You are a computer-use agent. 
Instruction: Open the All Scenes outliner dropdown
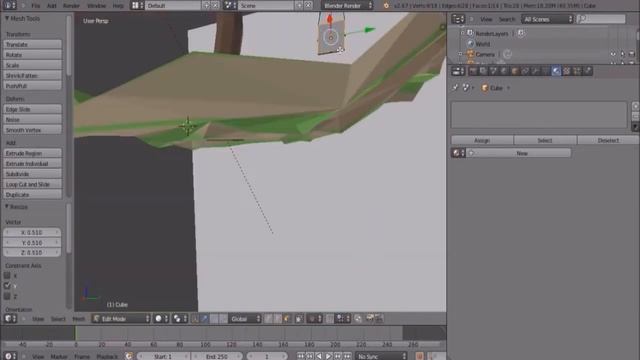(x=547, y=19)
